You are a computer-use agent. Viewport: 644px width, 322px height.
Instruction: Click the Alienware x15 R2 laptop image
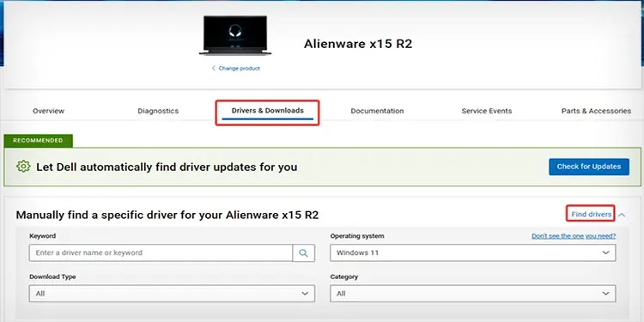pyautogui.click(x=235, y=35)
